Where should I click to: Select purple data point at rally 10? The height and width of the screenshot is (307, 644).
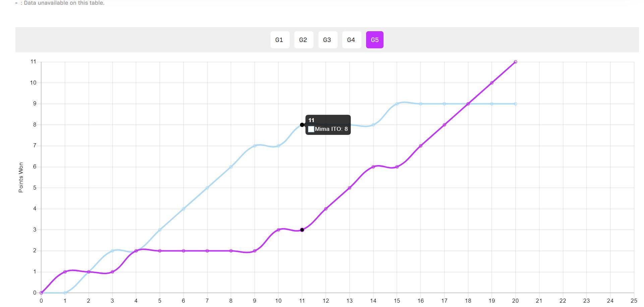pos(278,230)
